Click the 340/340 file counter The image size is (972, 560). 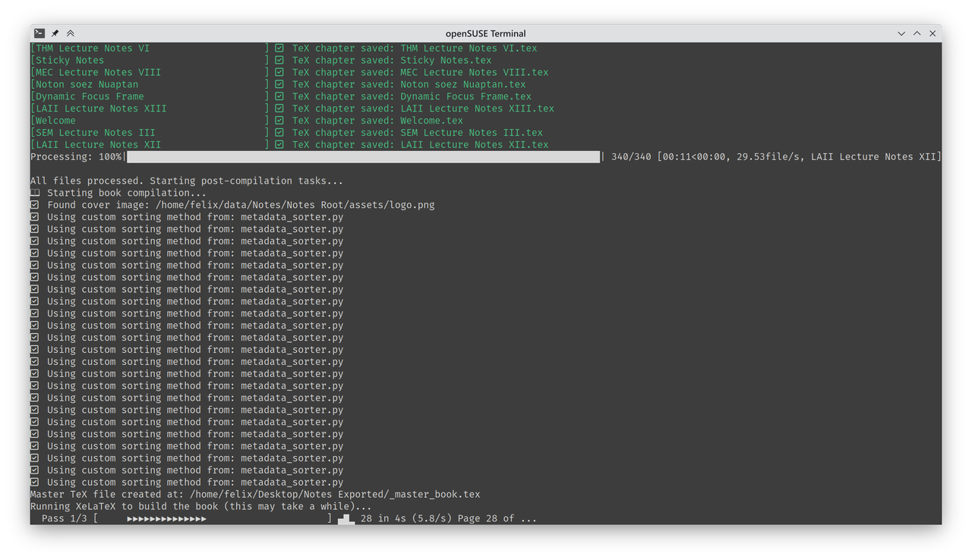(x=631, y=156)
